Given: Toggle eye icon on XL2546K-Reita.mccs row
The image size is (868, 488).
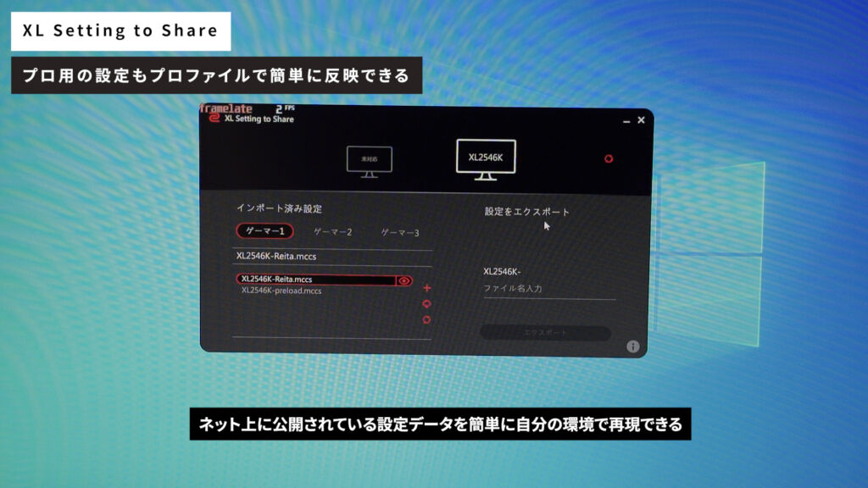Looking at the screenshot, I should point(404,281).
